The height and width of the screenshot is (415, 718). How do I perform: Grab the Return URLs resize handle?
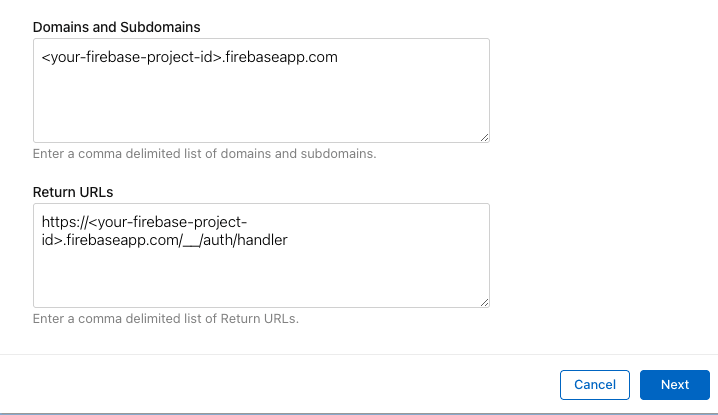point(485,302)
